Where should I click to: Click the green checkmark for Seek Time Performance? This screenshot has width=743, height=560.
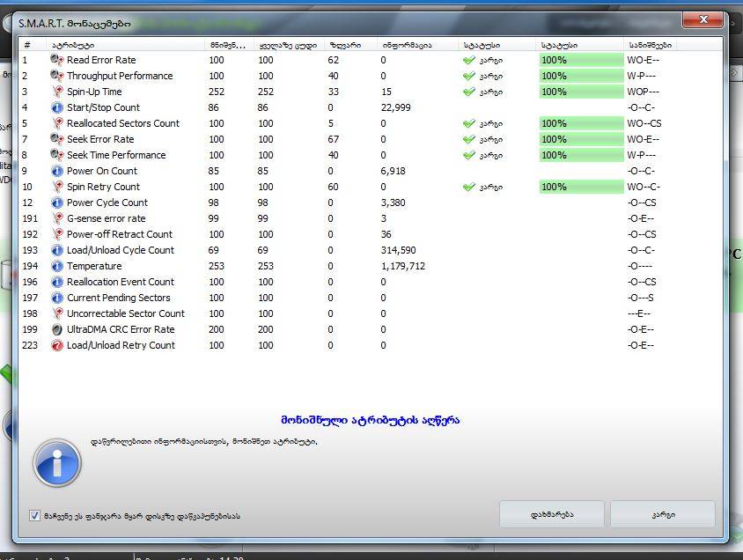[468, 155]
